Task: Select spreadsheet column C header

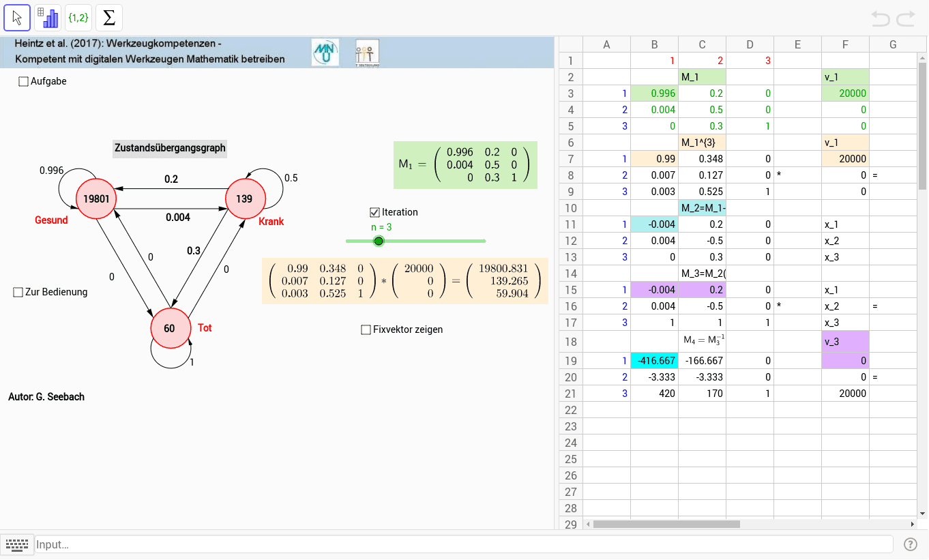Action: tap(702, 44)
